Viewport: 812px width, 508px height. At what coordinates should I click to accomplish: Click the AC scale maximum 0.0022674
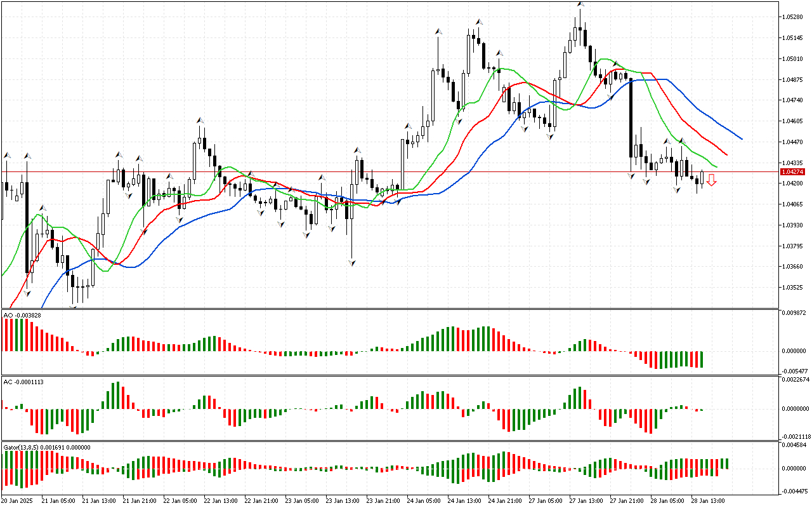(x=796, y=380)
